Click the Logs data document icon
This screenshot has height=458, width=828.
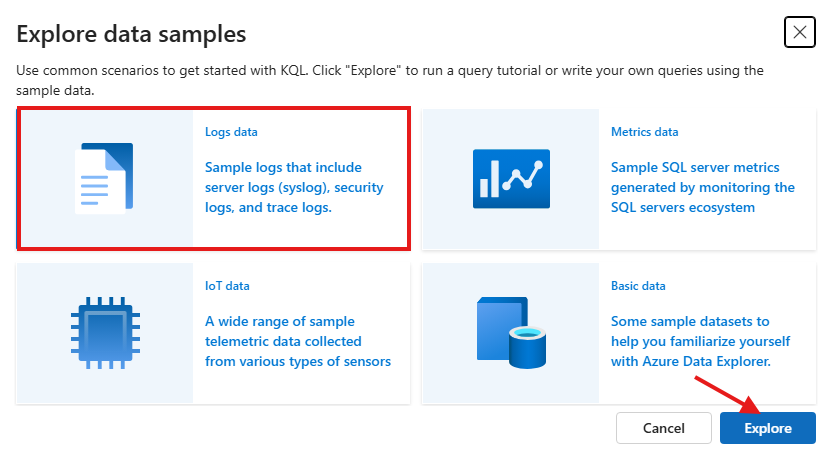[104, 178]
